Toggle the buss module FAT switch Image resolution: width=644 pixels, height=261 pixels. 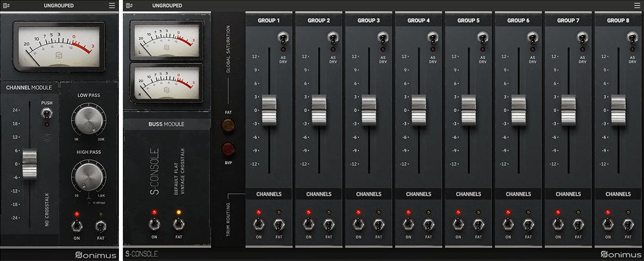click(x=178, y=224)
